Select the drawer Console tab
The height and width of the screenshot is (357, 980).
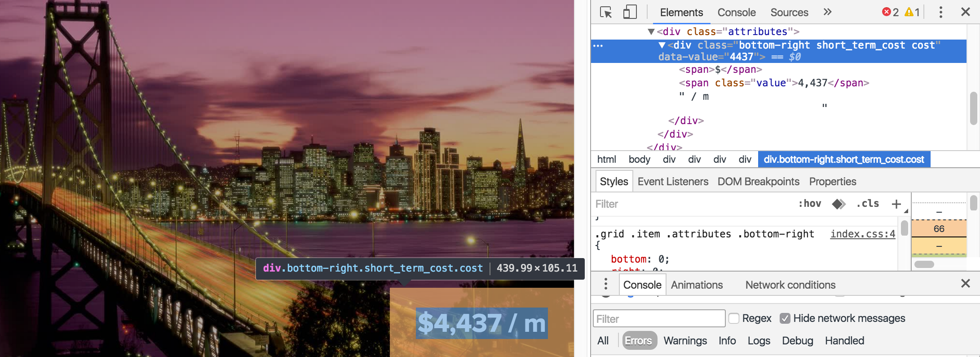coord(642,285)
